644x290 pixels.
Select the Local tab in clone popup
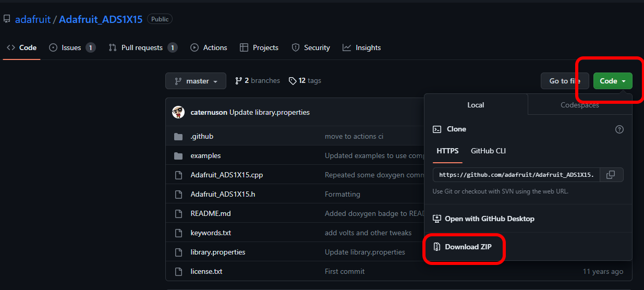click(476, 105)
